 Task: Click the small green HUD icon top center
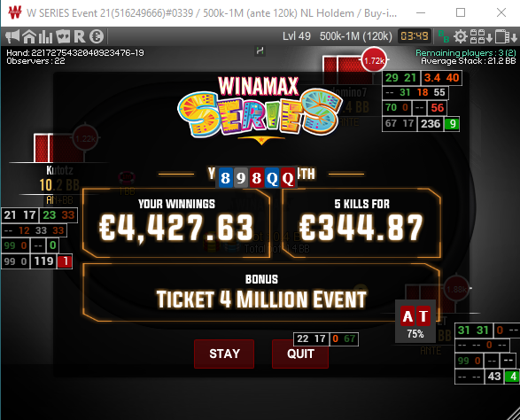pos(260,51)
